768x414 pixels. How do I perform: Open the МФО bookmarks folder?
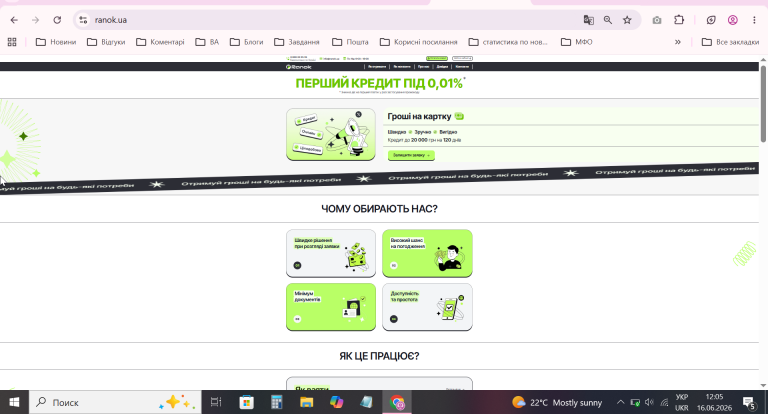(576, 42)
